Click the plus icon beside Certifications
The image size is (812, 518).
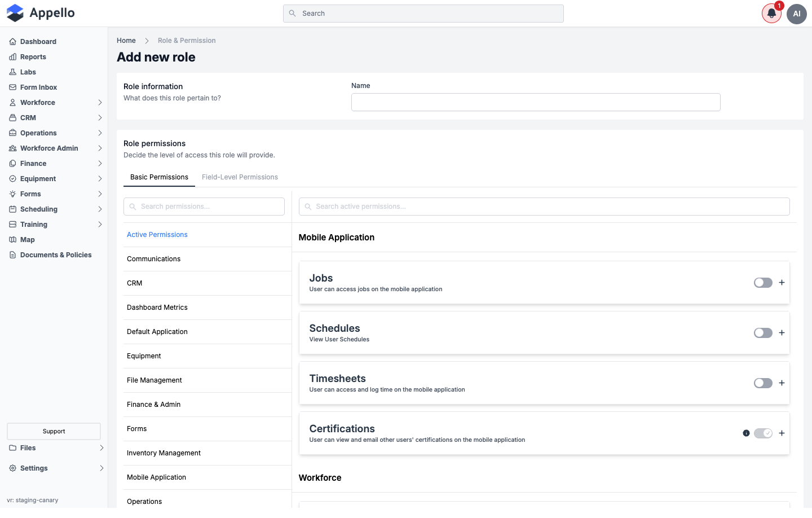click(x=782, y=433)
